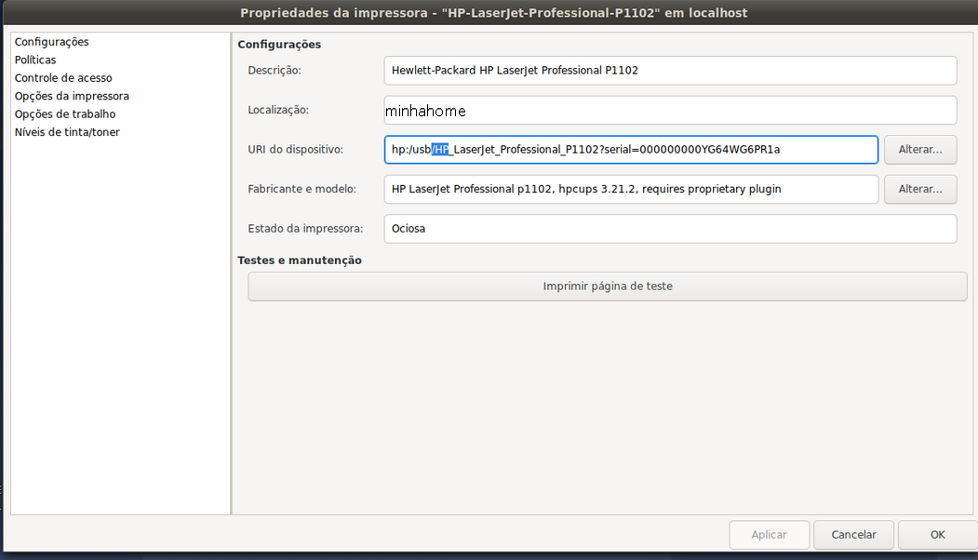Click the Testes e manutenção heading

300,260
